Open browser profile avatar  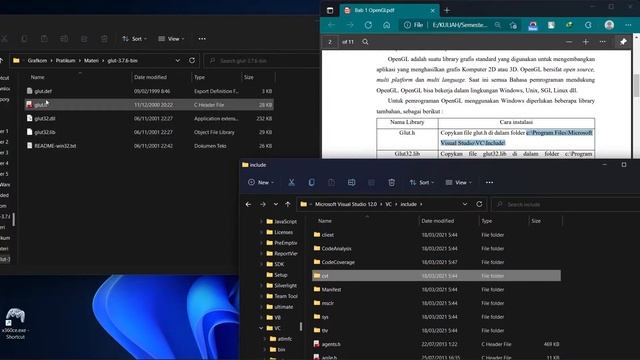(609, 25)
